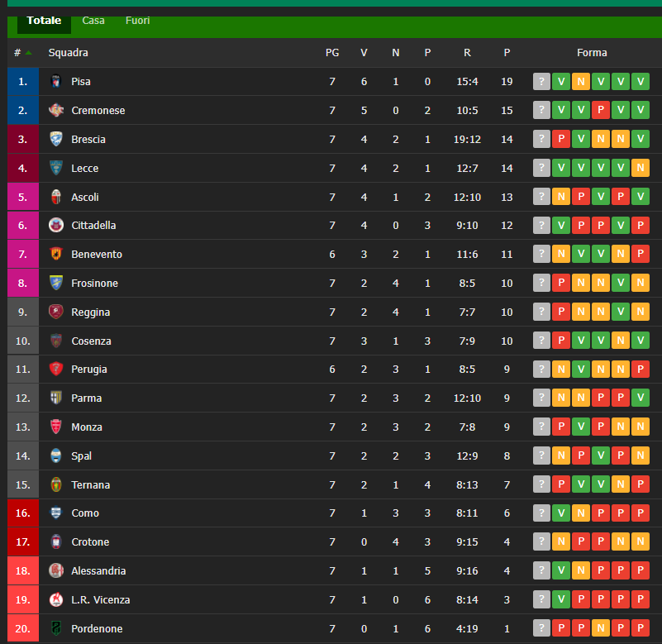
Task: Click the Parma team crest
Action: click(55, 398)
